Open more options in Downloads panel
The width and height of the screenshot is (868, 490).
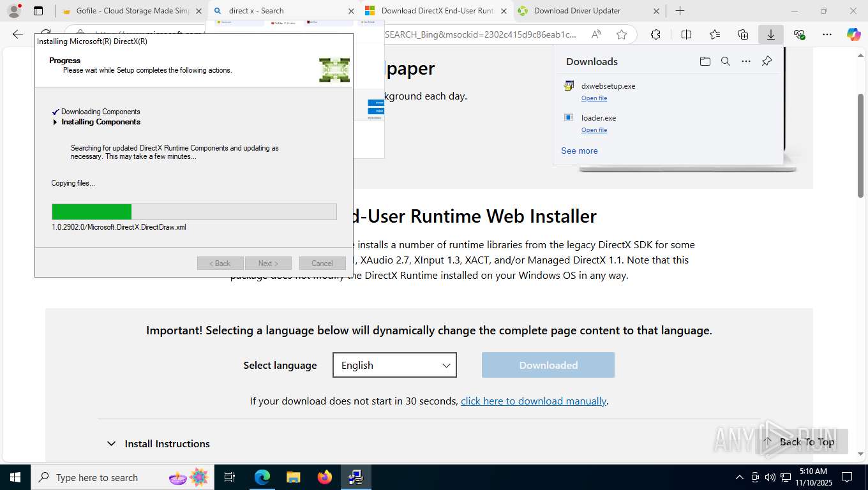pyautogui.click(x=746, y=61)
